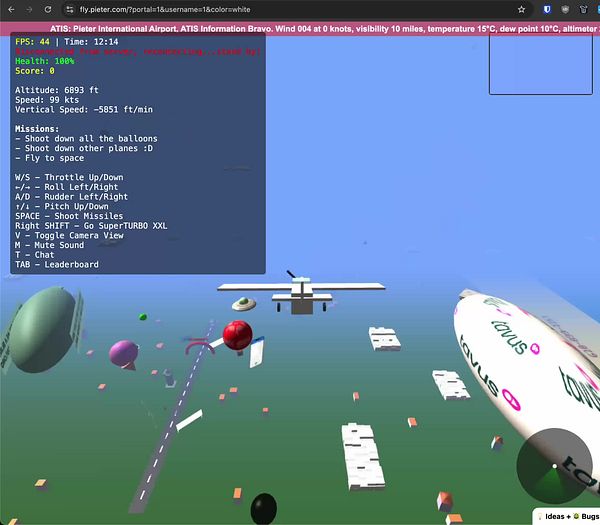Screen dimensions: 600x525
Task: Click the minimap box top right
Action: pos(541,64)
